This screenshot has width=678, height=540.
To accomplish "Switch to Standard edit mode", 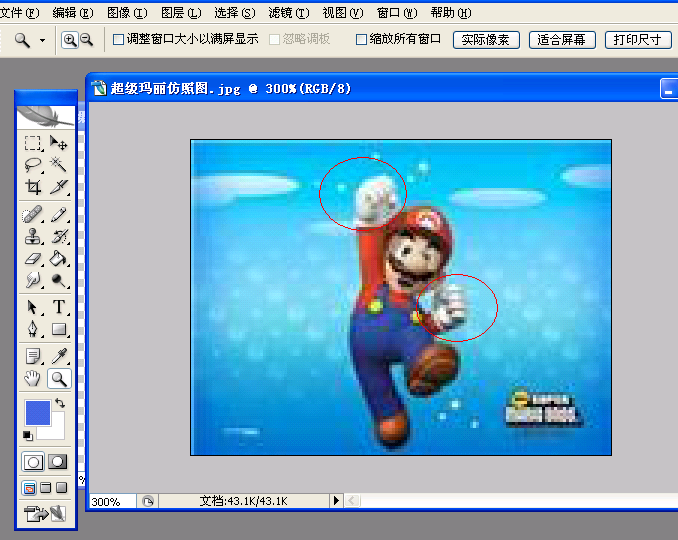I will (x=33, y=462).
